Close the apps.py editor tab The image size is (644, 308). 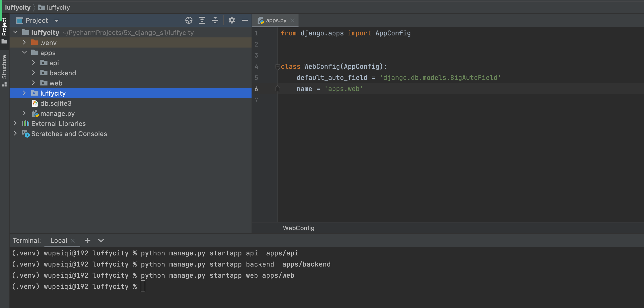click(x=292, y=20)
